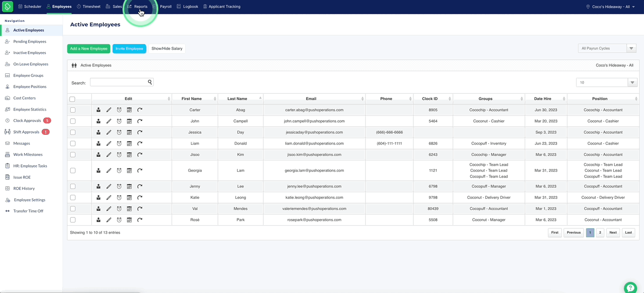Image resolution: width=644 pixels, height=293 pixels.
Task: Check the box for Liam Donald row
Action: tap(73, 143)
